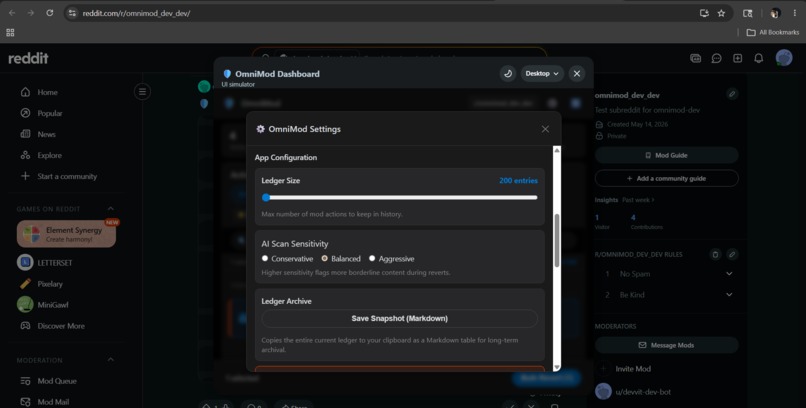The width and height of the screenshot is (806, 408).
Task: Open the Chrome three-dot menu
Action: [x=795, y=13]
